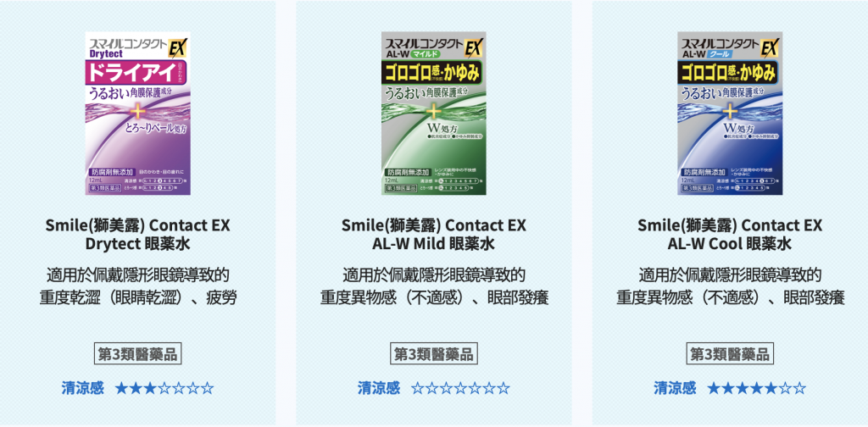Click the 第3類醫藥品 badge under AL-W Cool
The image size is (868, 427).
[x=730, y=354]
